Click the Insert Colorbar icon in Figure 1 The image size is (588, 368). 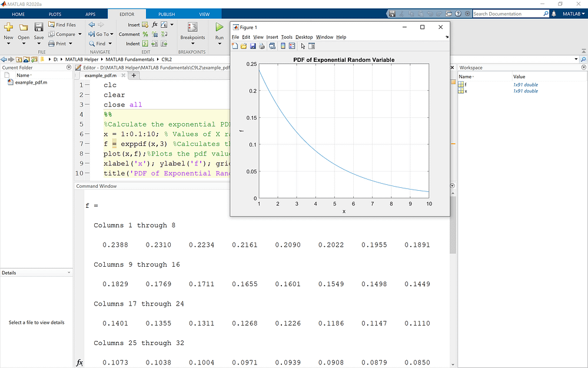283,46
